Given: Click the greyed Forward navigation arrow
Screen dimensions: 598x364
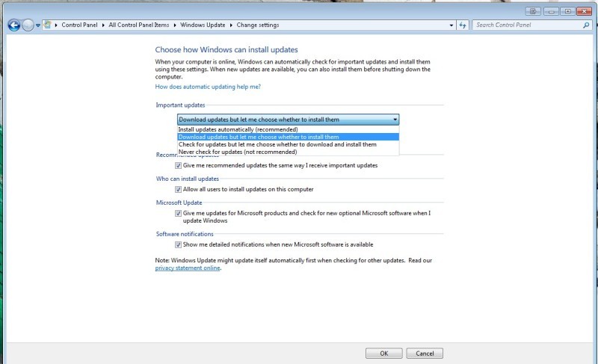Looking at the screenshot, I should coord(28,25).
